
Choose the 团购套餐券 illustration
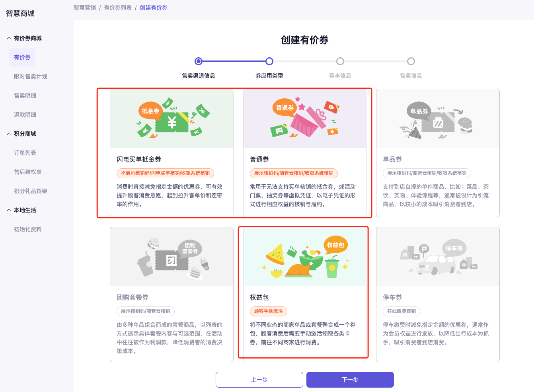[x=172, y=257]
